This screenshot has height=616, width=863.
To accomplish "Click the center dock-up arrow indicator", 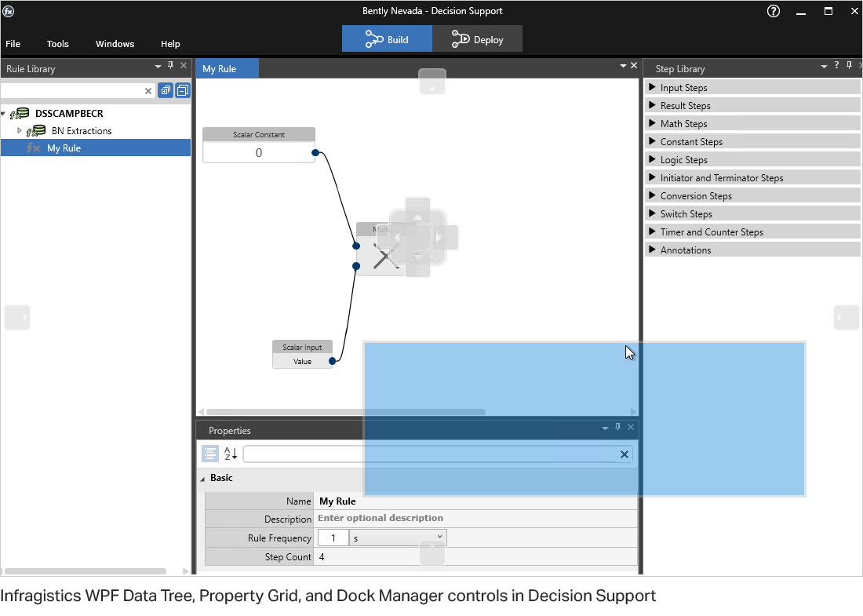I will coord(417,216).
